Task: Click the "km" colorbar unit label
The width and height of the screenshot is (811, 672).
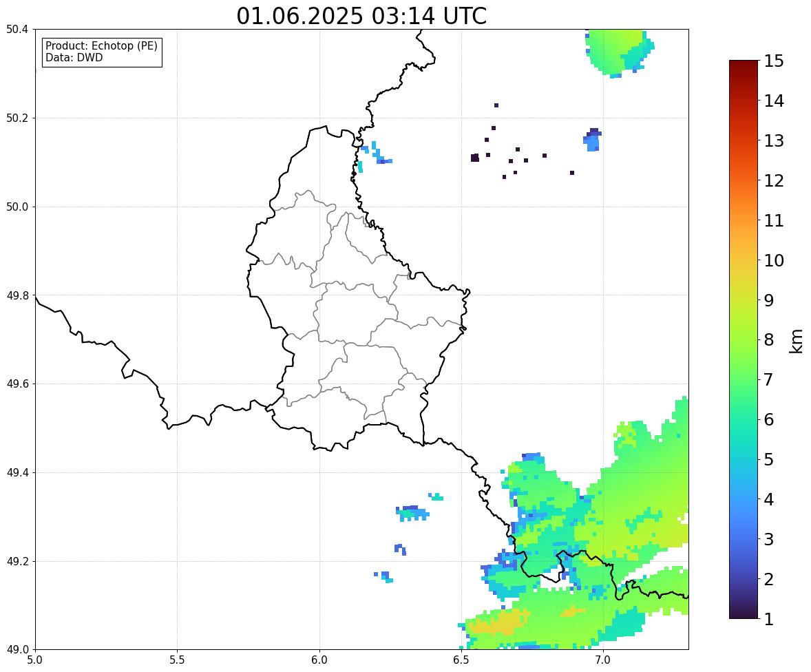Action: [796, 342]
